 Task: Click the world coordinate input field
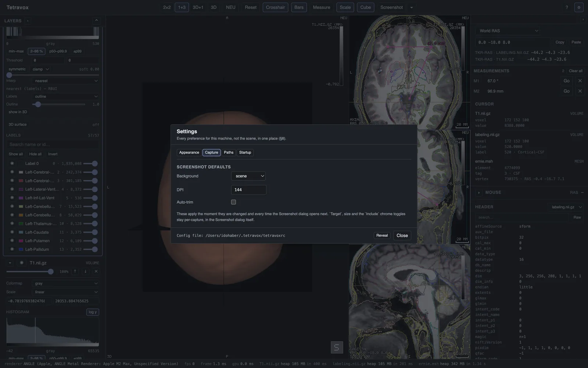click(513, 42)
